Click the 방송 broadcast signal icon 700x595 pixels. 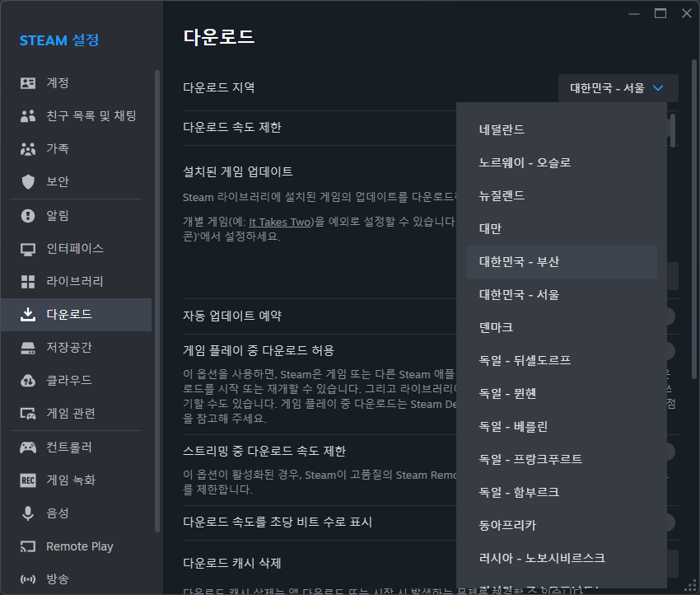[x=28, y=579]
